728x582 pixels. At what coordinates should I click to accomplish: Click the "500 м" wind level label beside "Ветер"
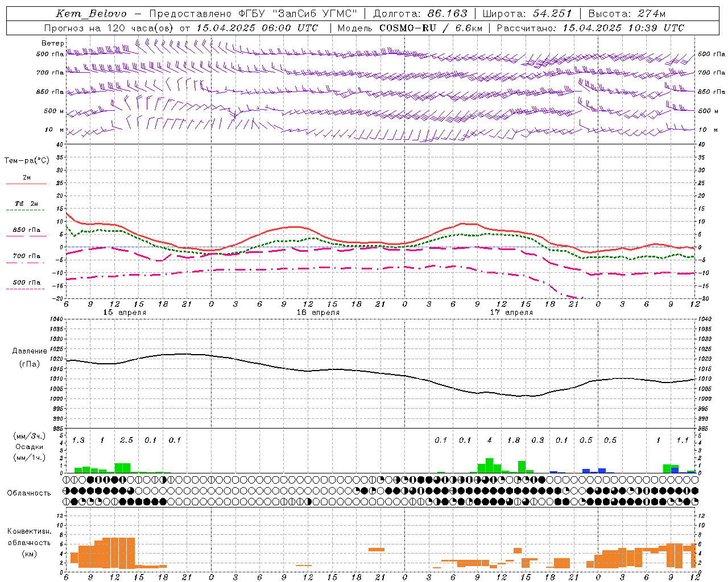point(54,111)
